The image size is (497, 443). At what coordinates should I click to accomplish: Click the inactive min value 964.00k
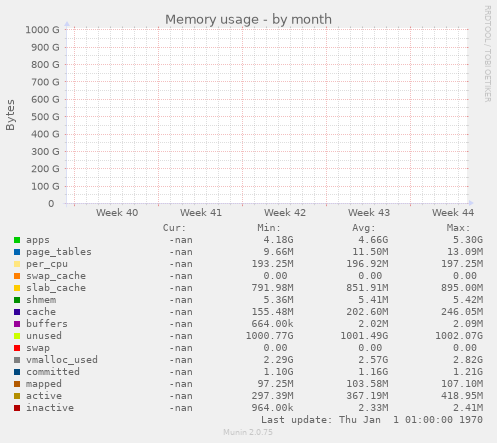click(272, 408)
